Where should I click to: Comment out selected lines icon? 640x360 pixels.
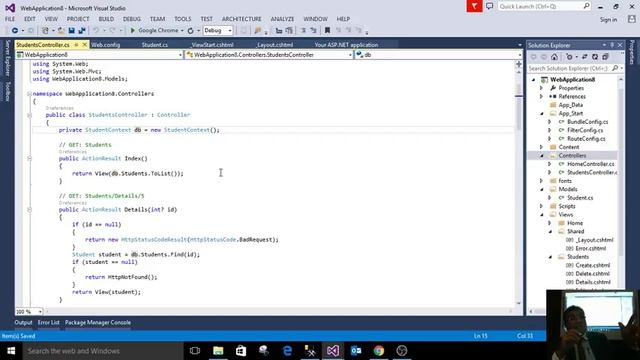(303, 31)
